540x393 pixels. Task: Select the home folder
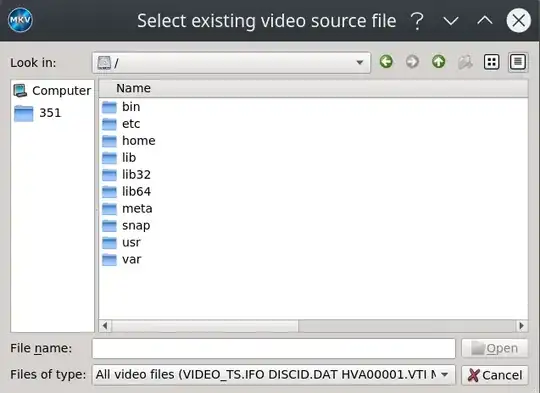pos(129,141)
